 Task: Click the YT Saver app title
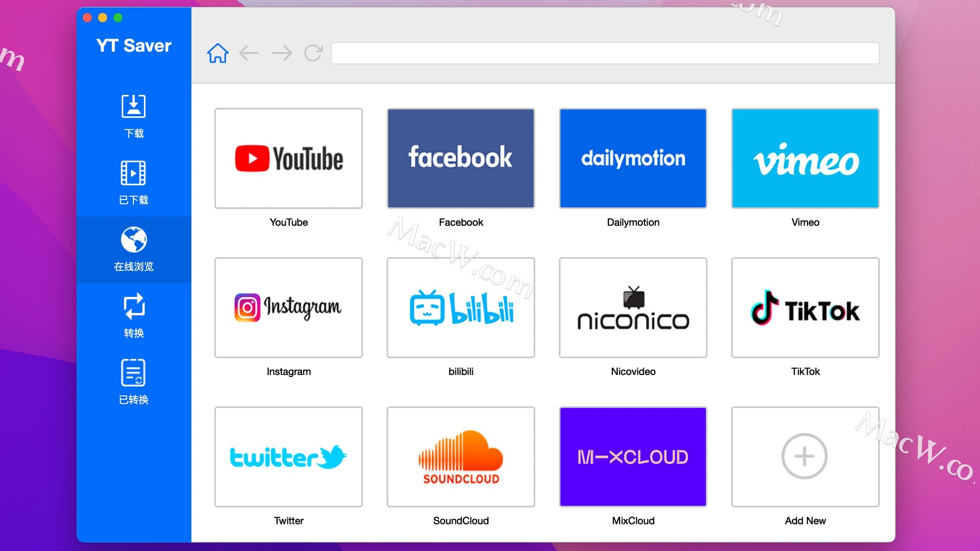coord(134,45)
